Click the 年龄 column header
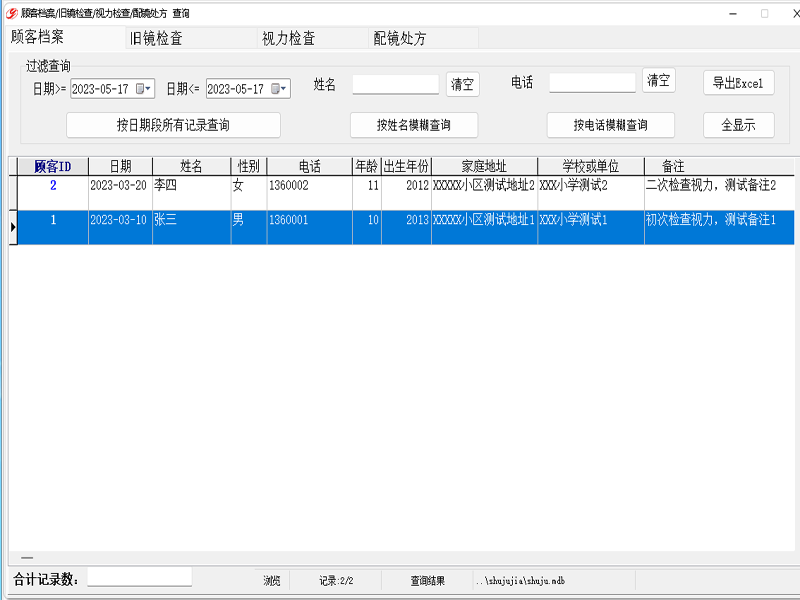The width and height of the screenshot is (800, 600). tap(366, 166)
